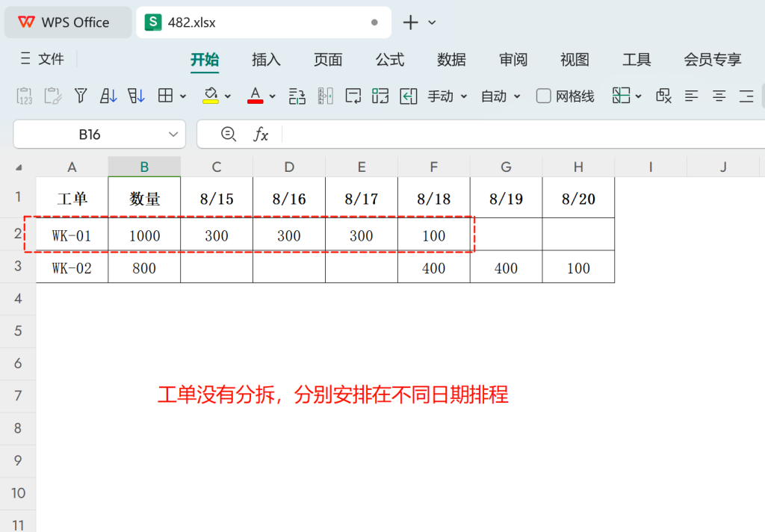Viewport: 765px width, 532px height.
Task: Open the 会员专享 ribbon tab
Action: [712, 60]
